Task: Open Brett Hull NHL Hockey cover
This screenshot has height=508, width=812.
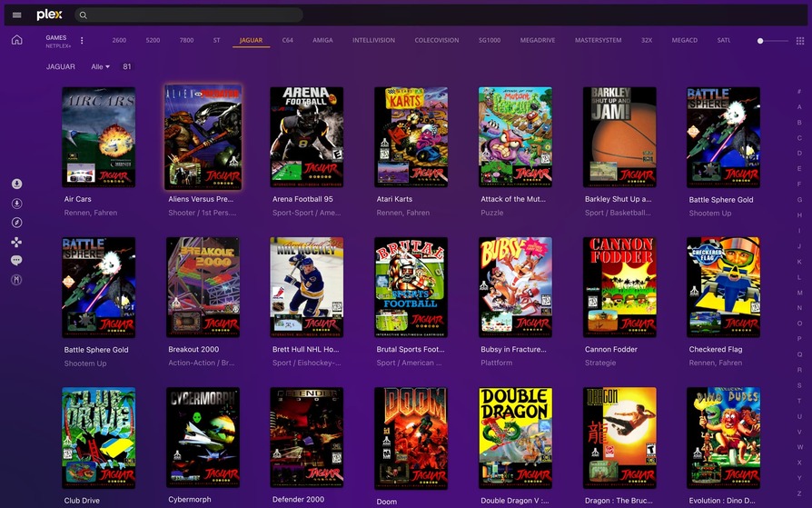Action: coord(307,287)
